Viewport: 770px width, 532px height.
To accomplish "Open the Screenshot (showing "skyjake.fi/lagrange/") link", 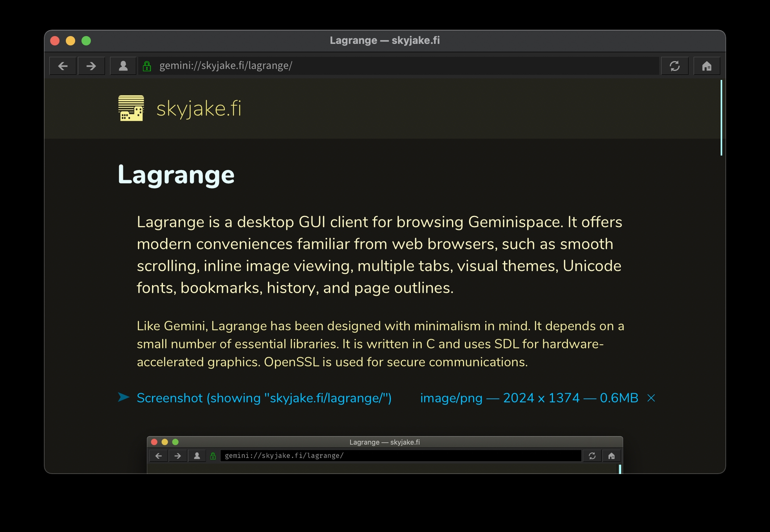I will [264, 398].
